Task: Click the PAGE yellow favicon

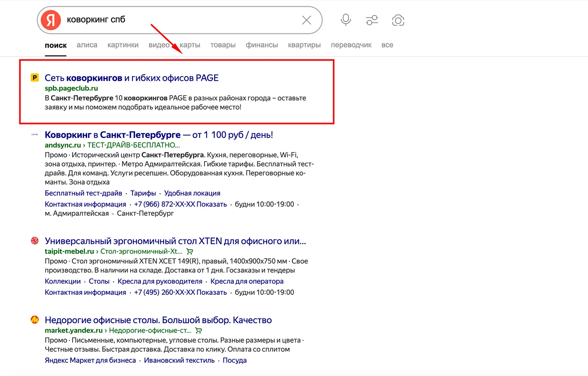Action: (35, 78)
